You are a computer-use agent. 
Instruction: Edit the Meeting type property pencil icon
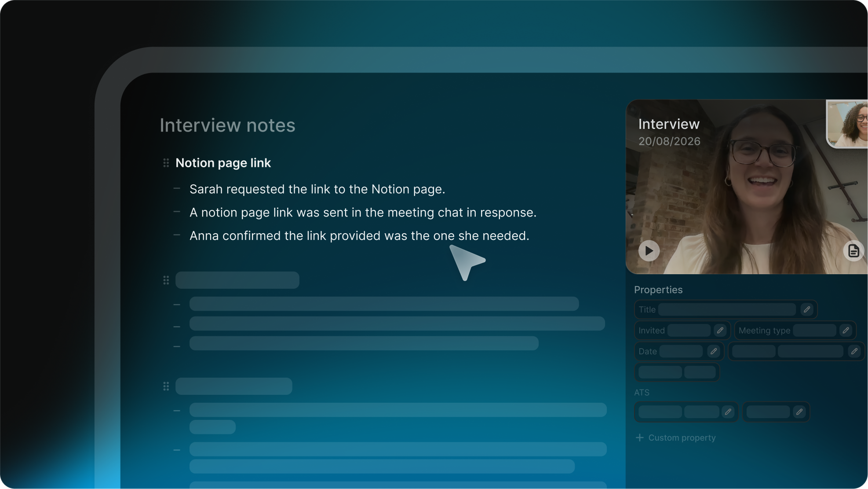tap(846, 330)
